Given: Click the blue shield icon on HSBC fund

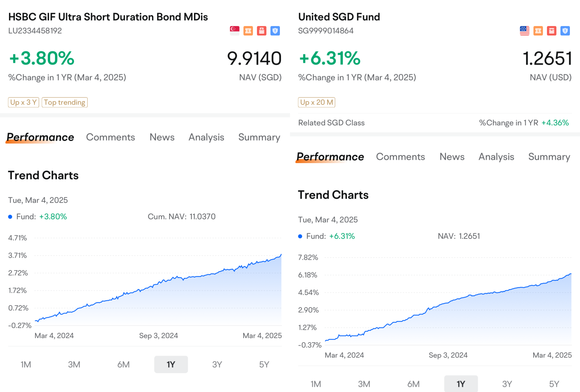Looking at the screenshot, I should (x=275, y=31).
